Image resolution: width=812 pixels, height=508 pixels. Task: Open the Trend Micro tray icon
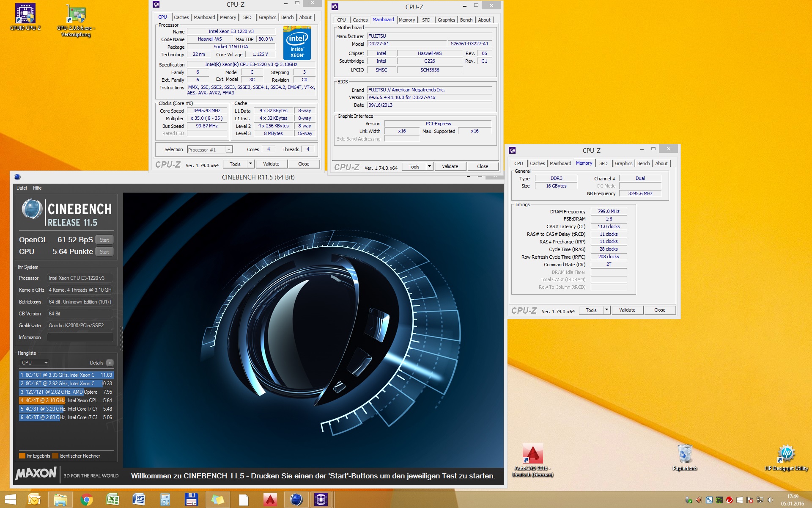click(x=729, y=500)
